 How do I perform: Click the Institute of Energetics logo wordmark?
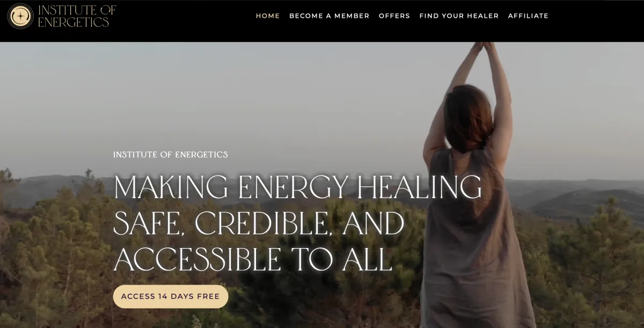77,16
